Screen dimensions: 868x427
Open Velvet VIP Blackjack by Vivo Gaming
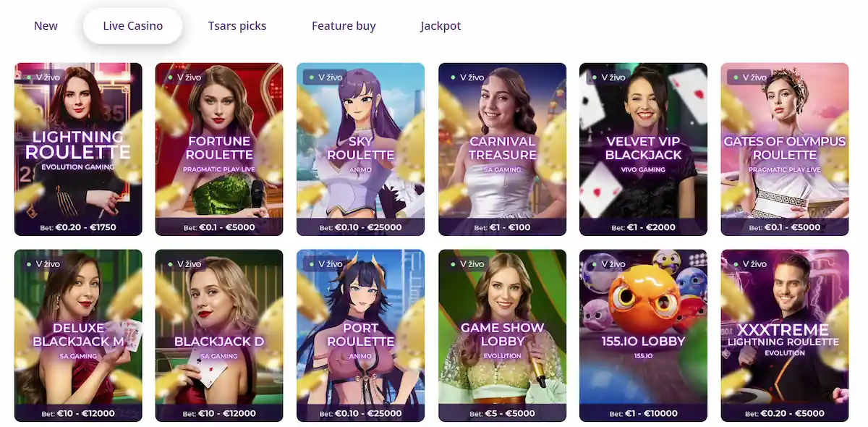point(643,149)
